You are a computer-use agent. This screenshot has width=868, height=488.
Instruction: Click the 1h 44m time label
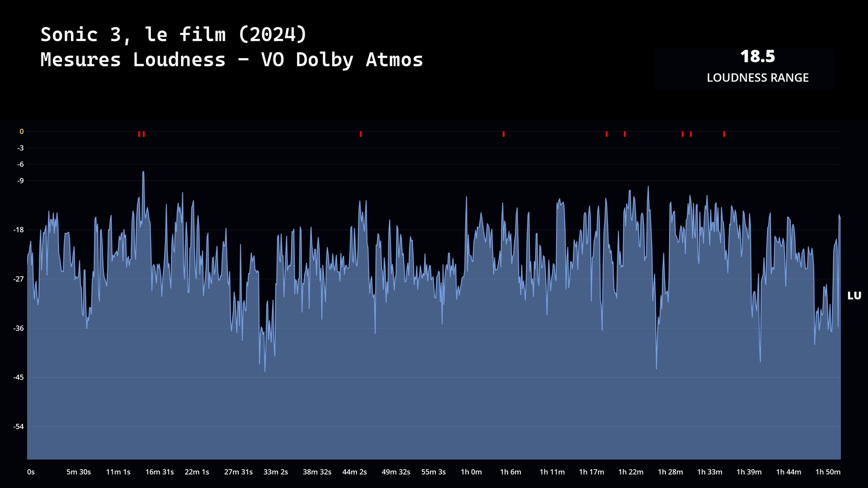[x=788, y=472]
